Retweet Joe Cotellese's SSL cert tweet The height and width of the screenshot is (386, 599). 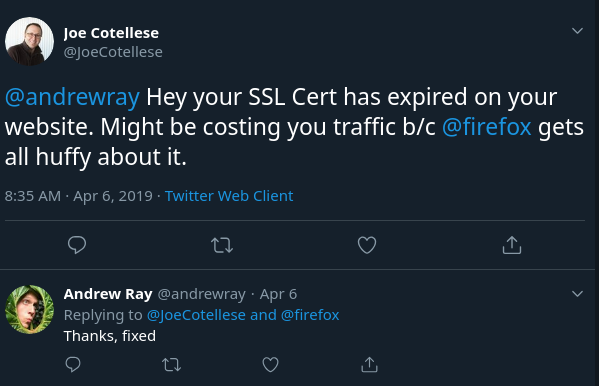pos(222,245)
